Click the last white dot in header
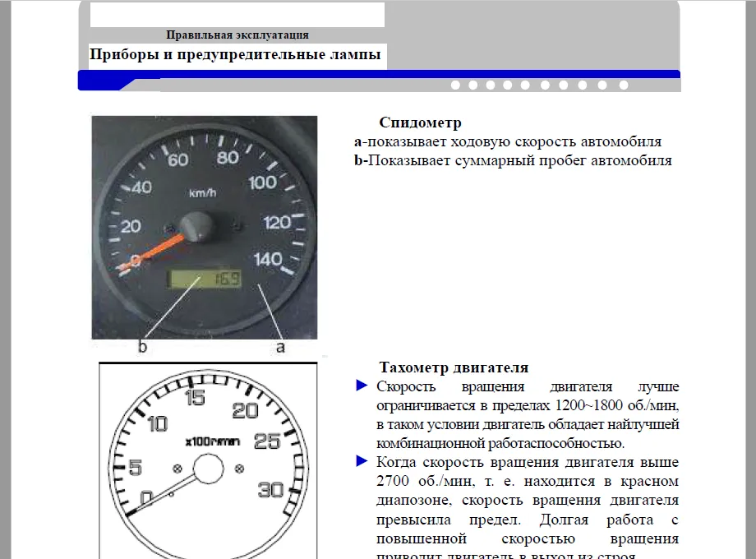 click(x=624, y=85)
